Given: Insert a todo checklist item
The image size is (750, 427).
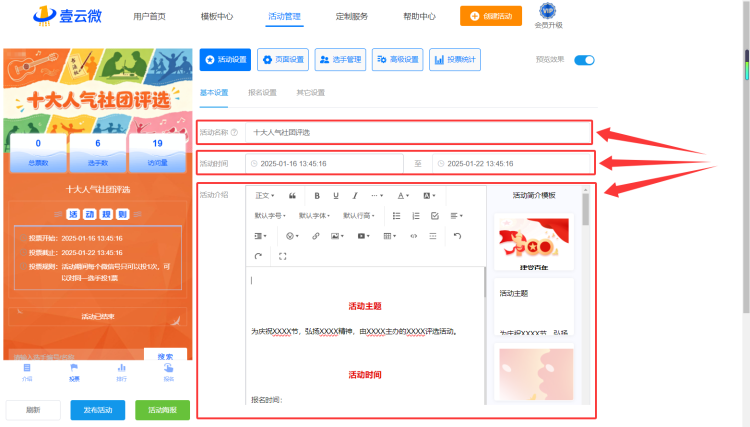Looking at the screenshot, I should click(x=434, y=216).
